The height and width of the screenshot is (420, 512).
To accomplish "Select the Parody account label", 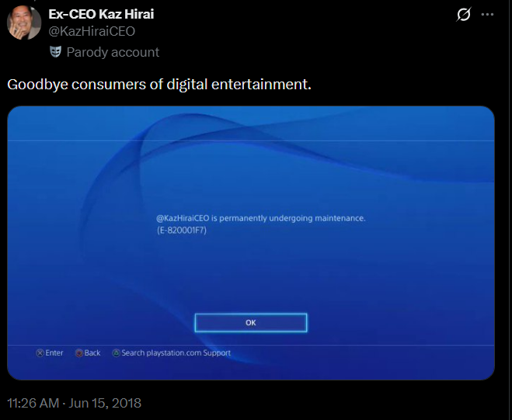I will 113,52.
